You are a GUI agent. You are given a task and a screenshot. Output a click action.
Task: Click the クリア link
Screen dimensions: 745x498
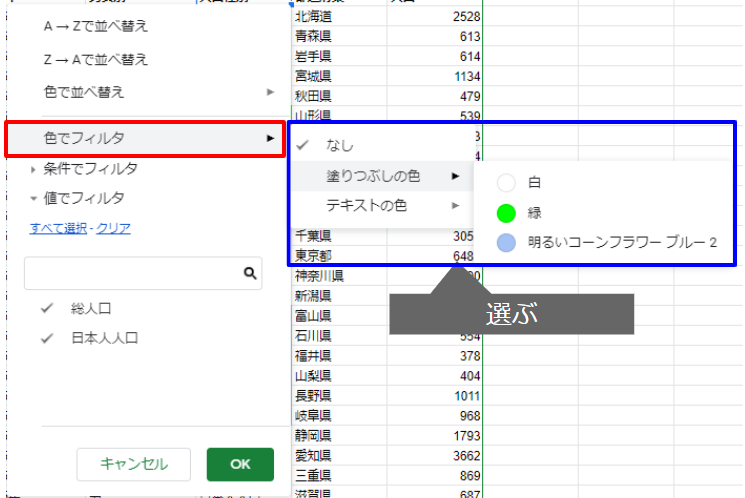coord(114,228)
